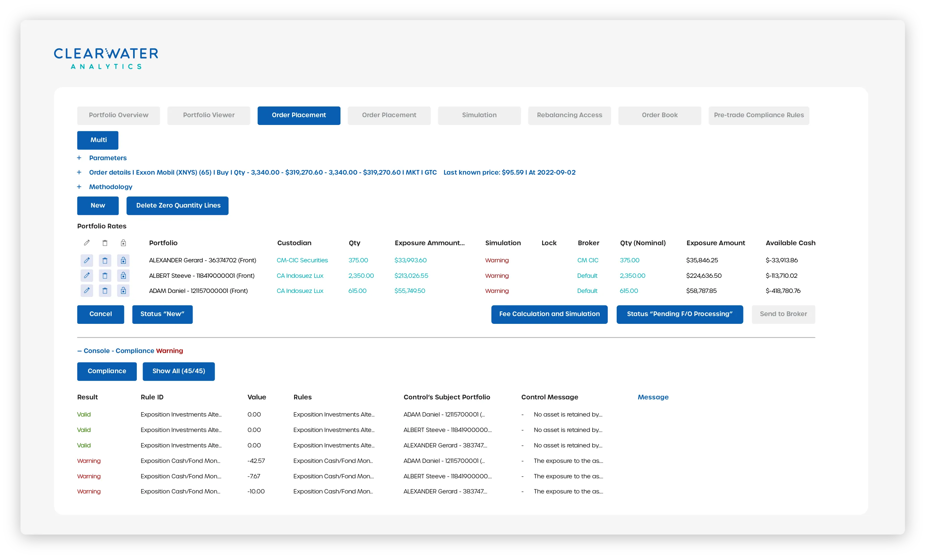Viewport: 930px width, 560px height.
Task: Click the trash icon in table header
Action: pyautogui.click(x=105, y=243)
